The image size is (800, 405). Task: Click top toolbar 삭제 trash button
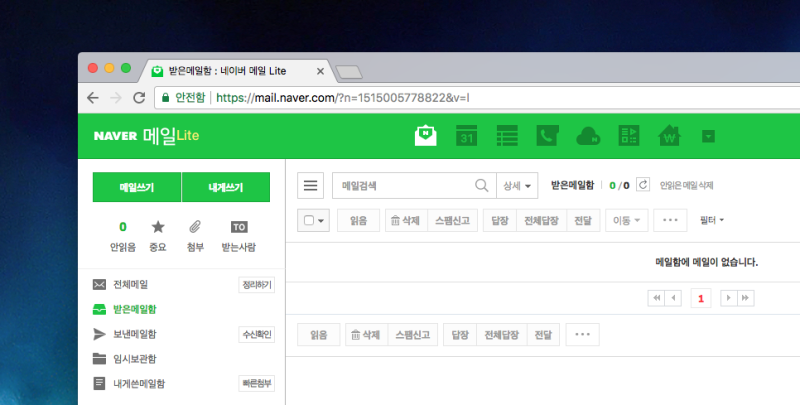point(406,220)
